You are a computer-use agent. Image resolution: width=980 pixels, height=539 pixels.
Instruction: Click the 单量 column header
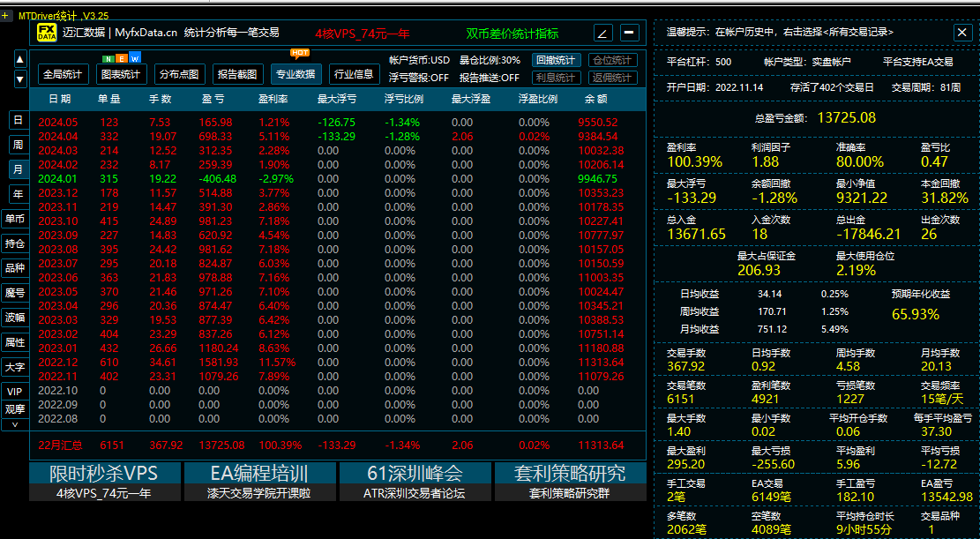[x=108, y=99]
